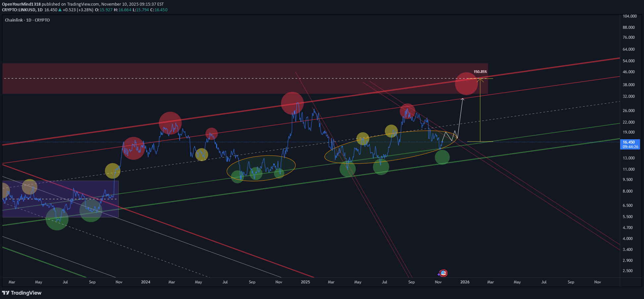Select the orange ellipse around Sep 2024 lows
This screenshot has height=299, width=644.
coord(261,156)
